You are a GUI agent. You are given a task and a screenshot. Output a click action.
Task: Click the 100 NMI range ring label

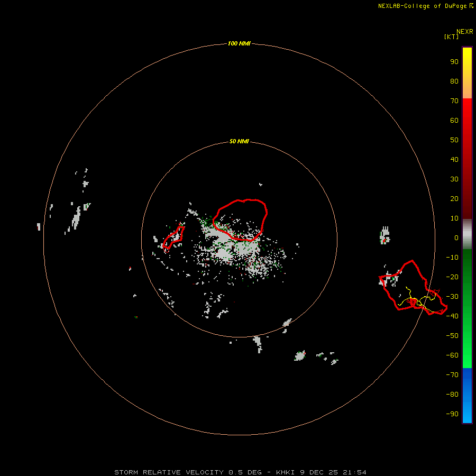pos(239,43)
